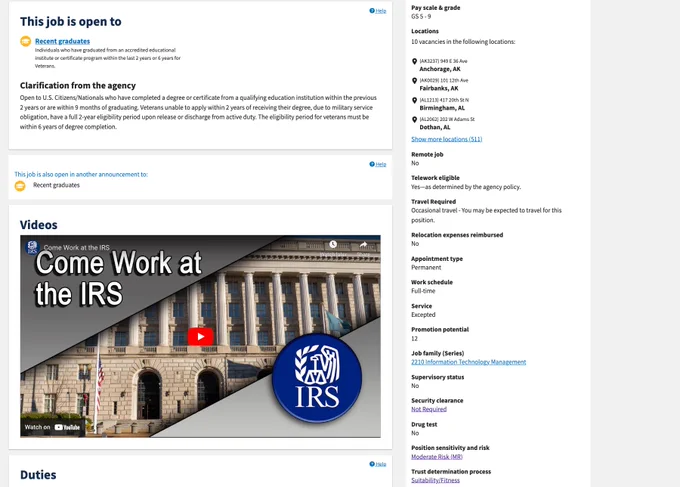The height and width of the screenshot is (487, 680).
Task: Click the large IRS logo on the video thumbnail
Action: tap(317, 378)
